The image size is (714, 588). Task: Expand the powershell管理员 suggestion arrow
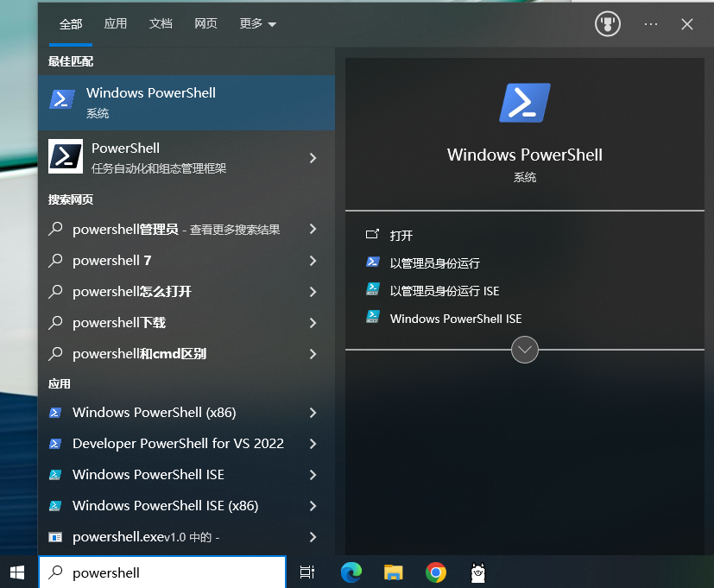point(313,229)
